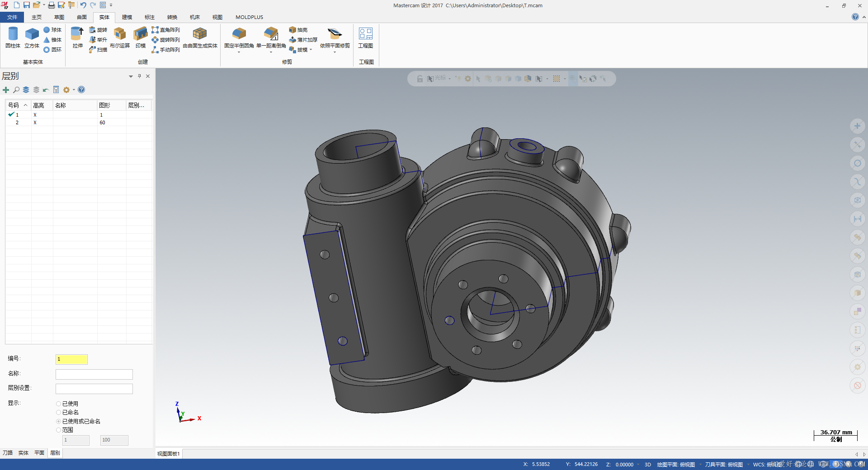Switch to the 曲面 ribbon tab
Viewport: 868px width, 470px height.
coord(81,17)
